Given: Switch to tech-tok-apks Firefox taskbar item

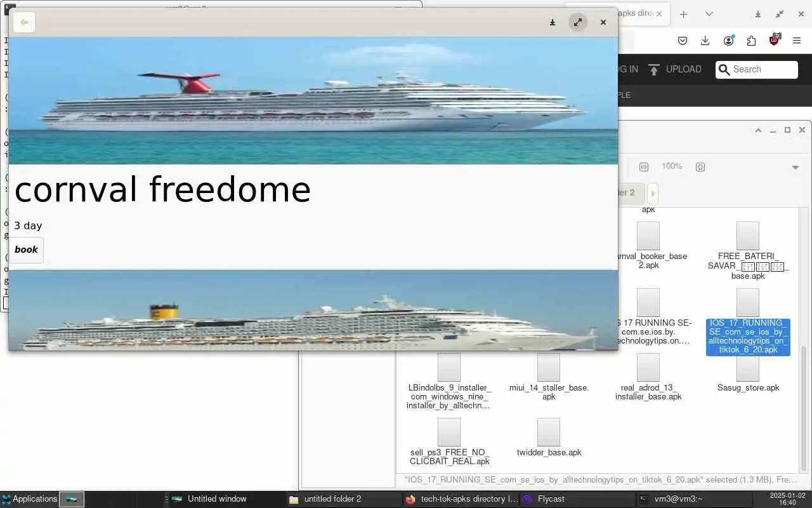Looking at the screenshot, I should click(461, 499).
